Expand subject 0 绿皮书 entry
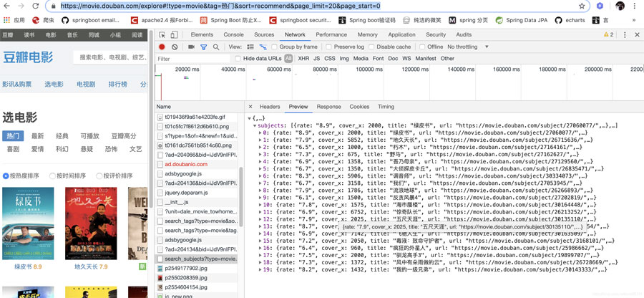 coord(260,133)
